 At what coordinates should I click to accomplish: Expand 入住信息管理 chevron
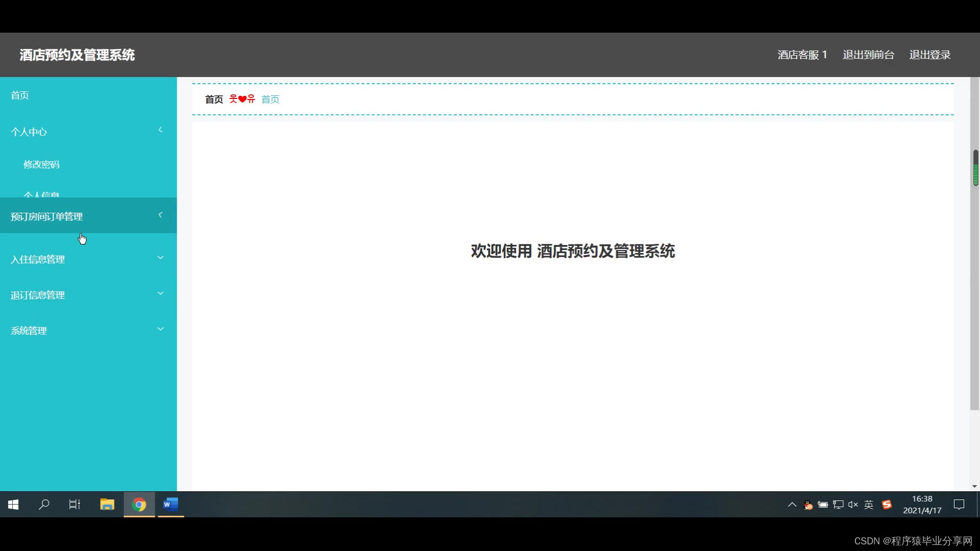(160, 258)
